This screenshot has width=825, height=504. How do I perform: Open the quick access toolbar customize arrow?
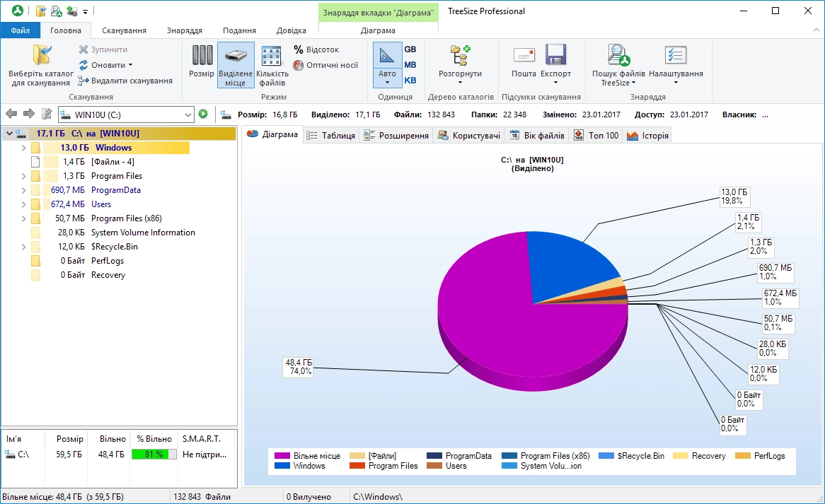tap(85, 11)
